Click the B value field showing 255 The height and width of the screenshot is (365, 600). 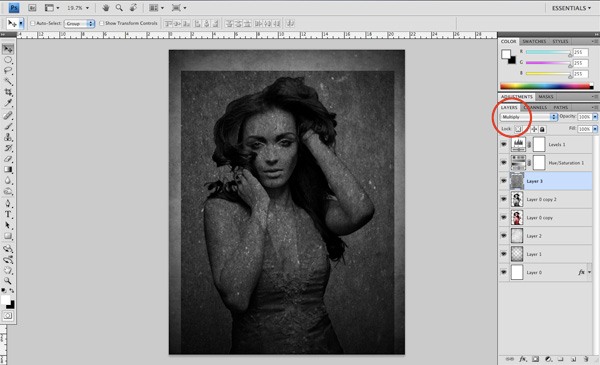click(580, 73)
